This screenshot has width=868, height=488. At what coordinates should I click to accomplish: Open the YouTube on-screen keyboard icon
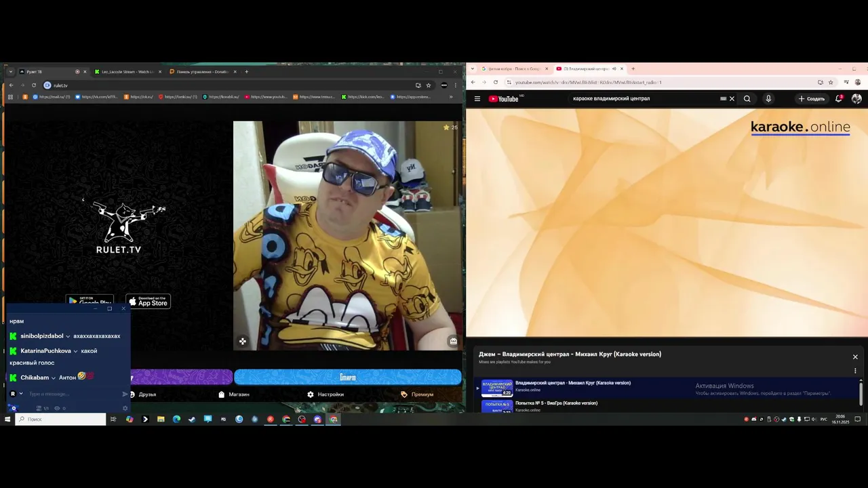point(723,99)
